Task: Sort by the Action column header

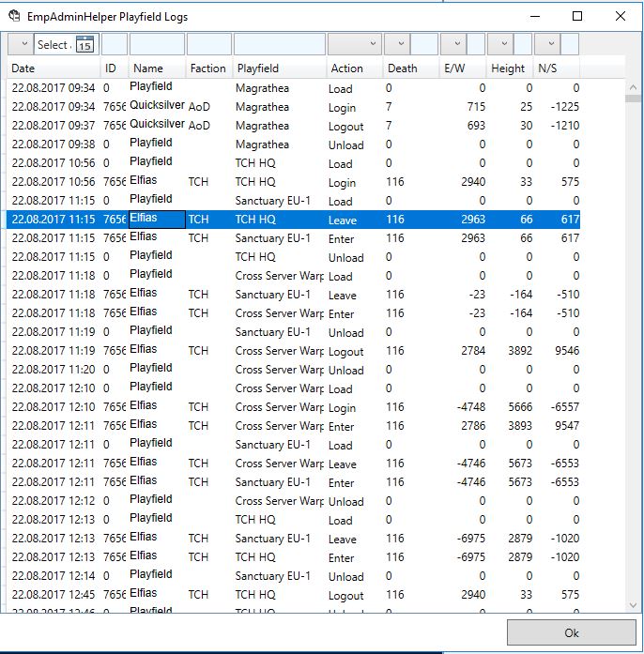Action: [355, 68]
